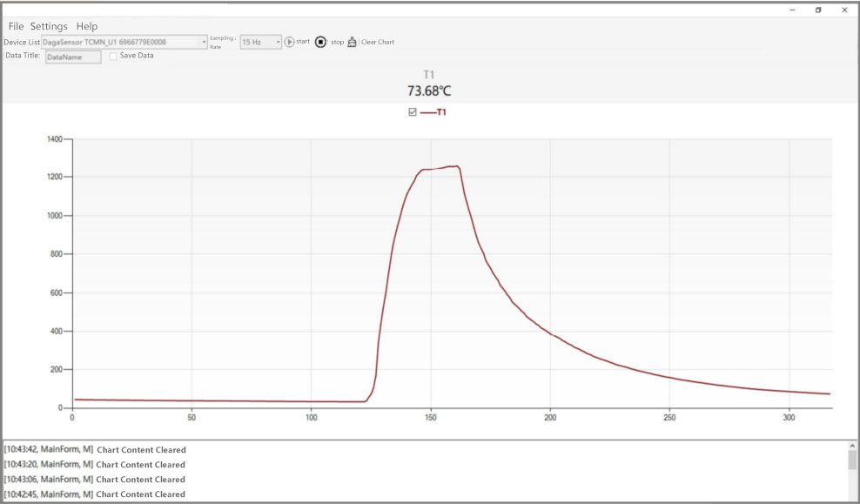The width and height of the screenshot is (860, 504).
Task: Click the Data Title input field
Action: [73, 57]
